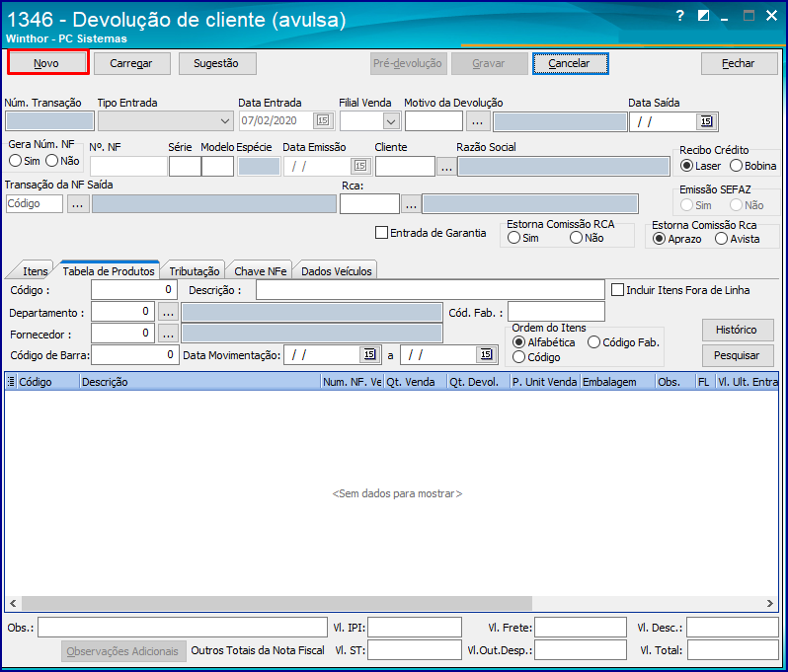The height and width of the screenshot is (672, 788).
Task: Choose Laser for Recibo Crédito
Action: [700, 166]
